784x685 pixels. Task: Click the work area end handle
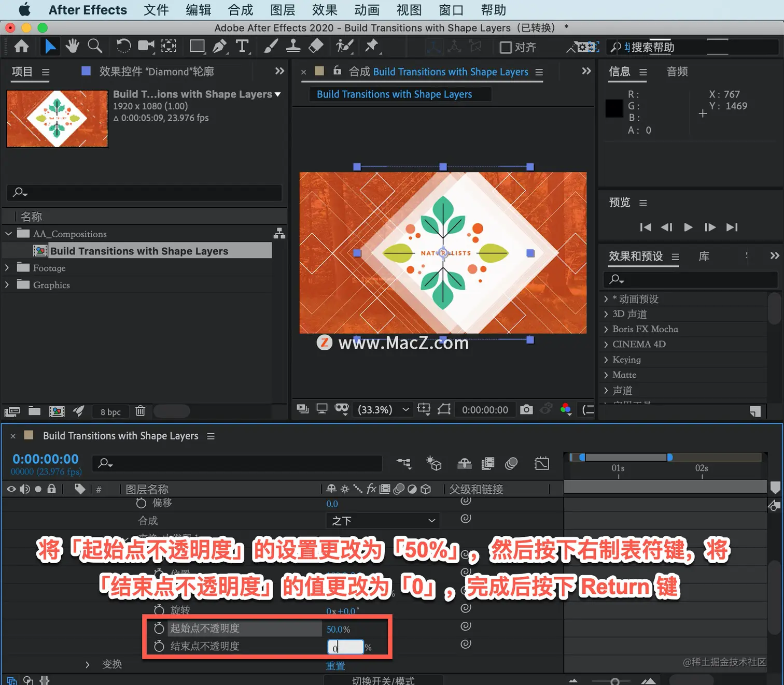click(670, 457)
